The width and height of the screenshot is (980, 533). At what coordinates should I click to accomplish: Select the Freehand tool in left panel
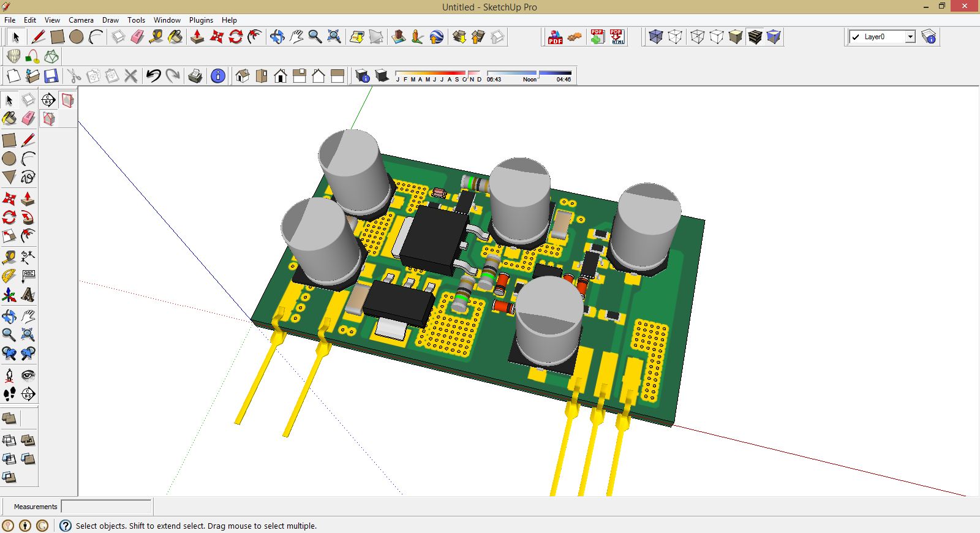[x=28, y=177]
